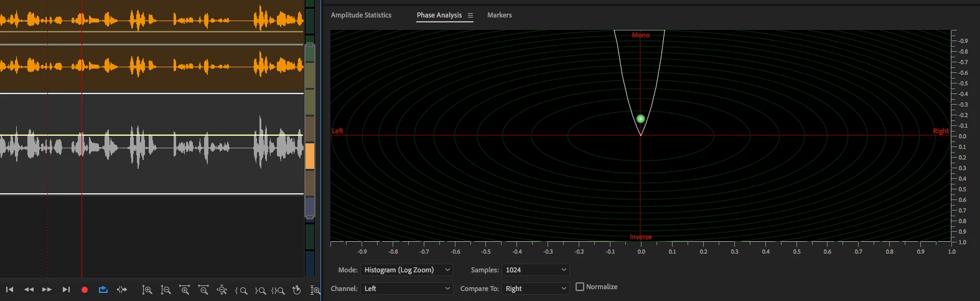Toggle the blue Loop Playback button

[103, 290]
